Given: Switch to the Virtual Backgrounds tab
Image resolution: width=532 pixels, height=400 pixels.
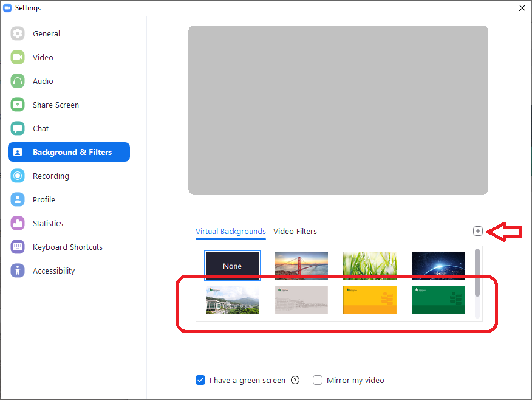Looking at the screenshot, I should coord(231,232).
